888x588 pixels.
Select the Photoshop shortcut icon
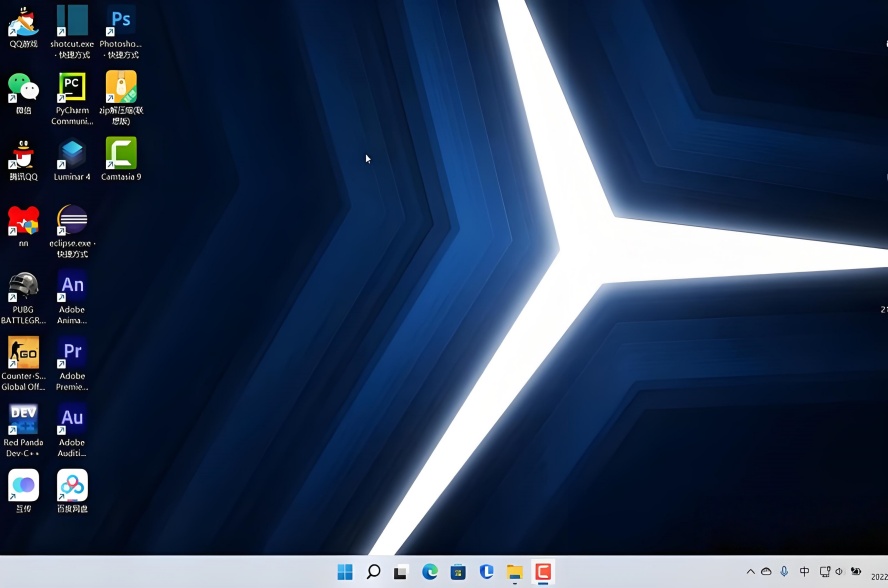[121, 22]
